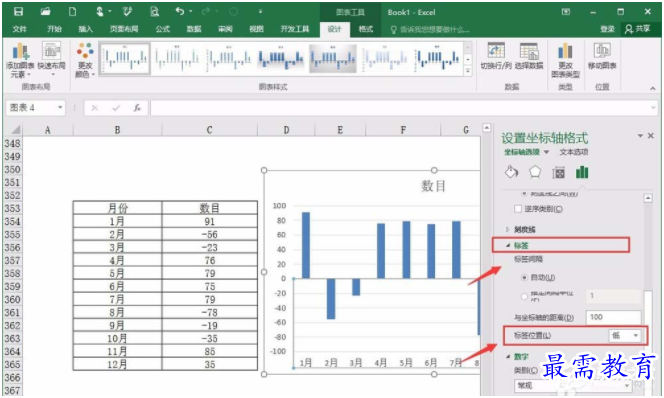Select the first chart style thumbnail

(x=125, y=58)
